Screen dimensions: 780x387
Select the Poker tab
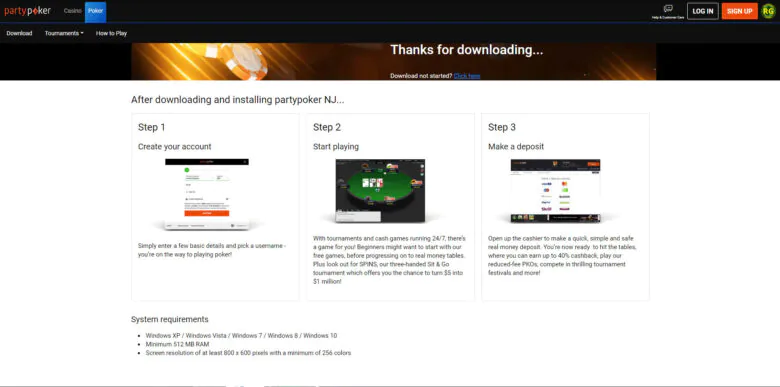tap(96, 12)
